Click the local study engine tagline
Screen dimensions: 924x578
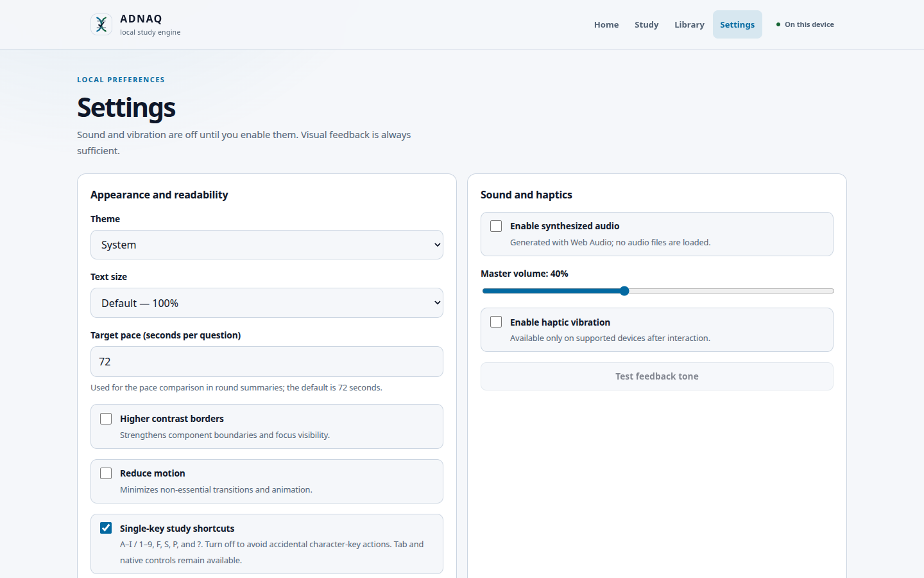click(150, 32)
